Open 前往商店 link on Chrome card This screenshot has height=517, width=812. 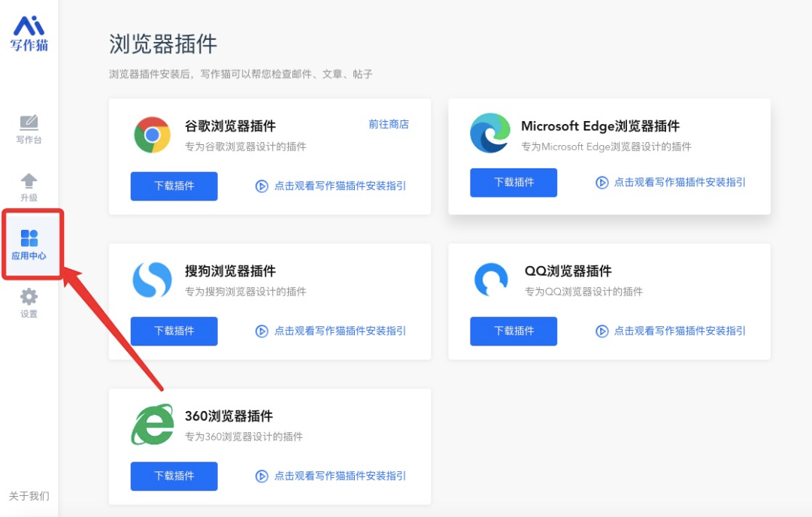(389, 124)
